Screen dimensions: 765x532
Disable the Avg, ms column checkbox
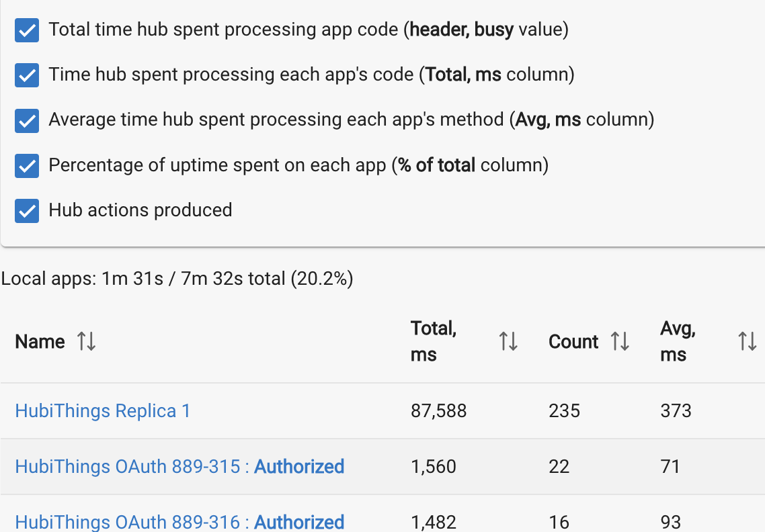[27, 121]
